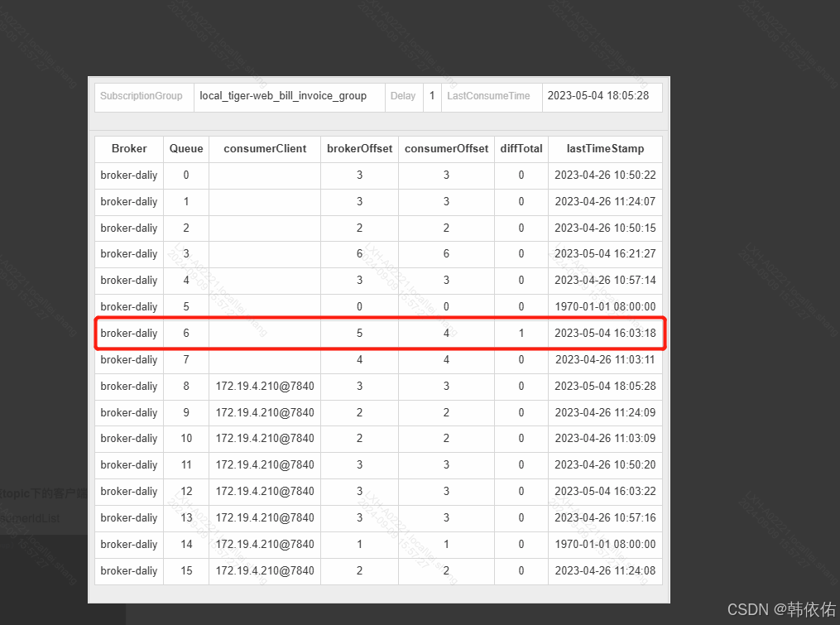The image size is (840, 625).
Task: Select timestamp 2023-04-26 11:03:11
Action: (605, 359)
